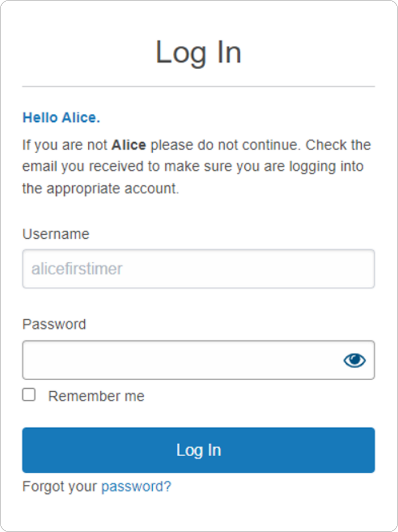Enable the Remember me checkbox
The width and height of the screenshot is (398, 532).
29,395
